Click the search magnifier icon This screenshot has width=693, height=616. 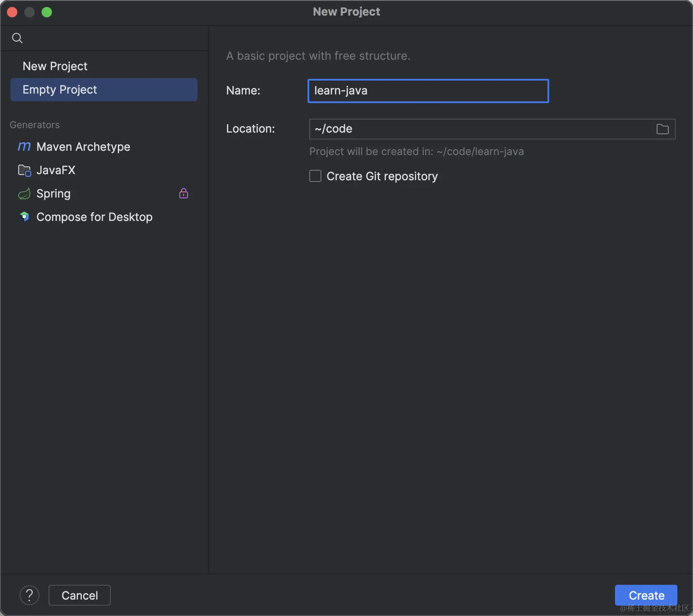tap(17, 38)
